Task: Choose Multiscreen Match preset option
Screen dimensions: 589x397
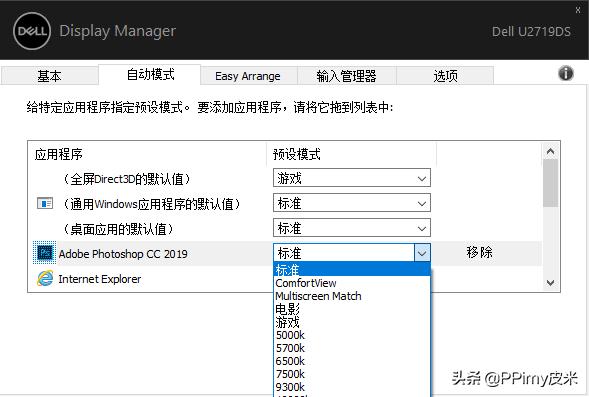Action: pos(352,296)
